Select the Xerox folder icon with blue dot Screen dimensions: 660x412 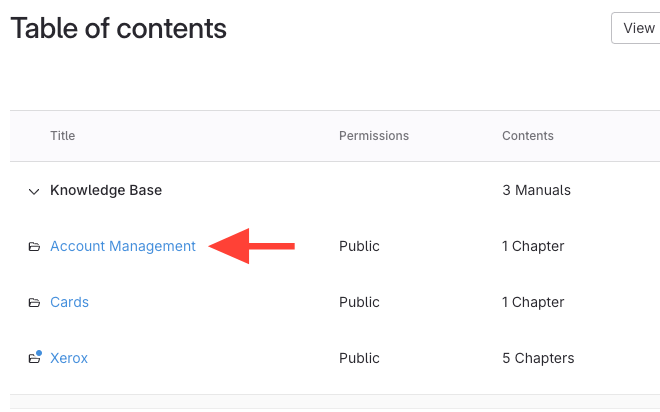[34, 358]
